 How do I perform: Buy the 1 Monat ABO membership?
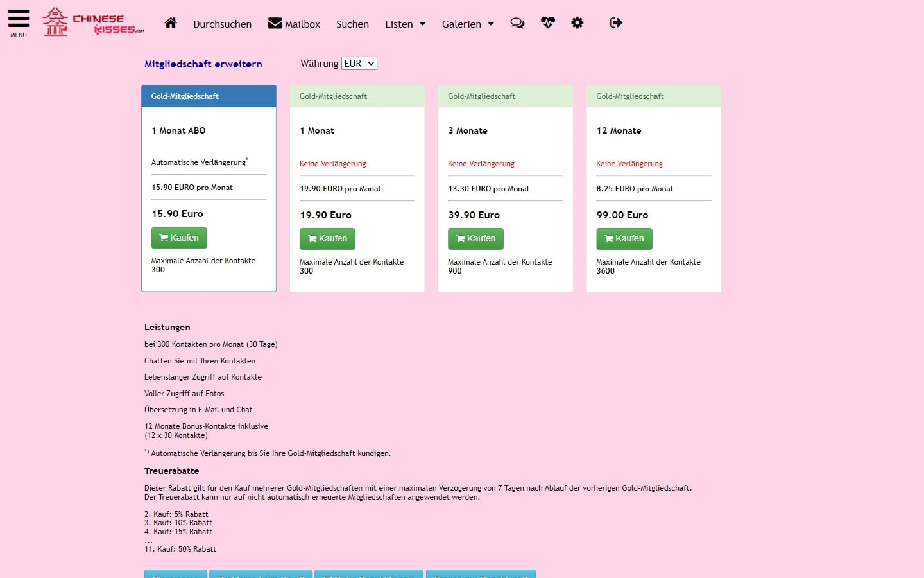[x=179, y=238]
